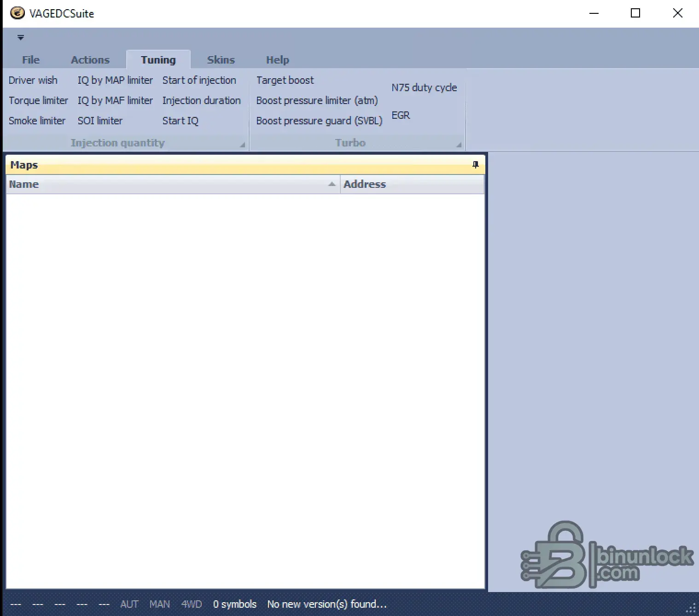Screen dimensions: 699x616
Task: Open the File ribbon tab
Action: (x=31, y=60)
